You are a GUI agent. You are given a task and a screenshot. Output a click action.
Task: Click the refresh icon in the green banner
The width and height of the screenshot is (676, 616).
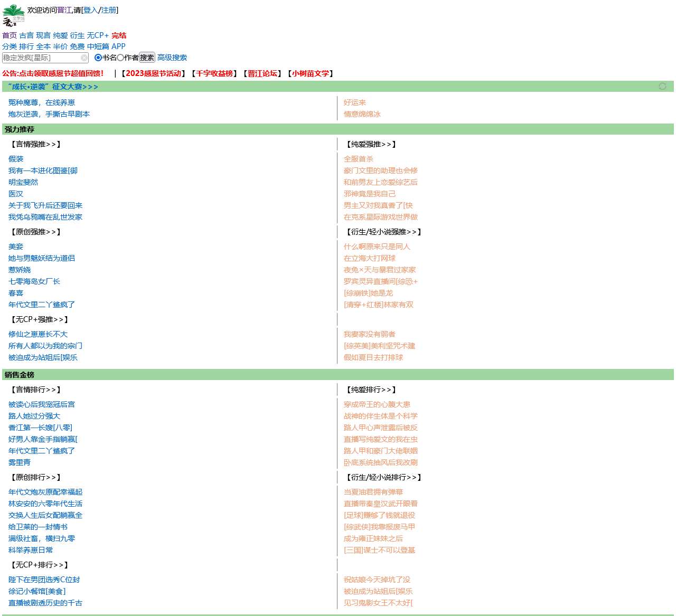pyautogui.click(x=662, y=86)
